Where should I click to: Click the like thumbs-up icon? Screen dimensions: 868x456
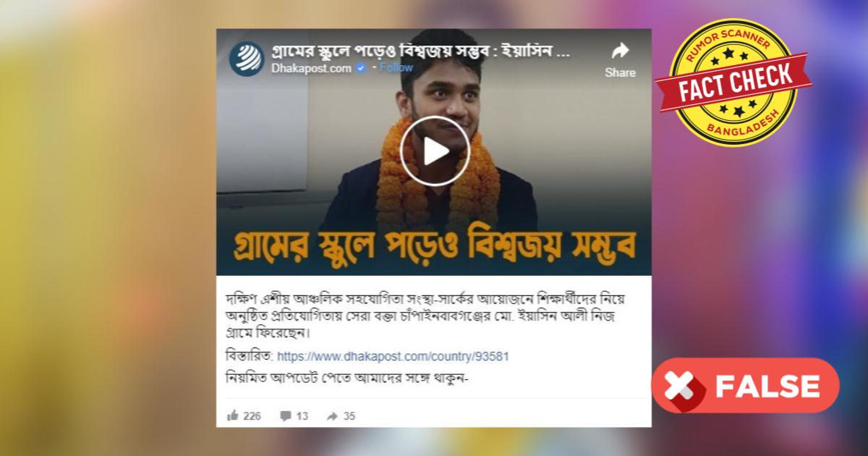point(233,415)
